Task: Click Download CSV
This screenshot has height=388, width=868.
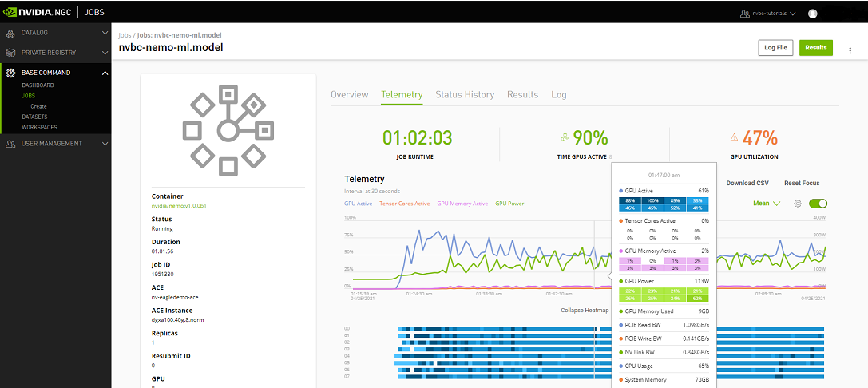Action: tap(747, 183)
